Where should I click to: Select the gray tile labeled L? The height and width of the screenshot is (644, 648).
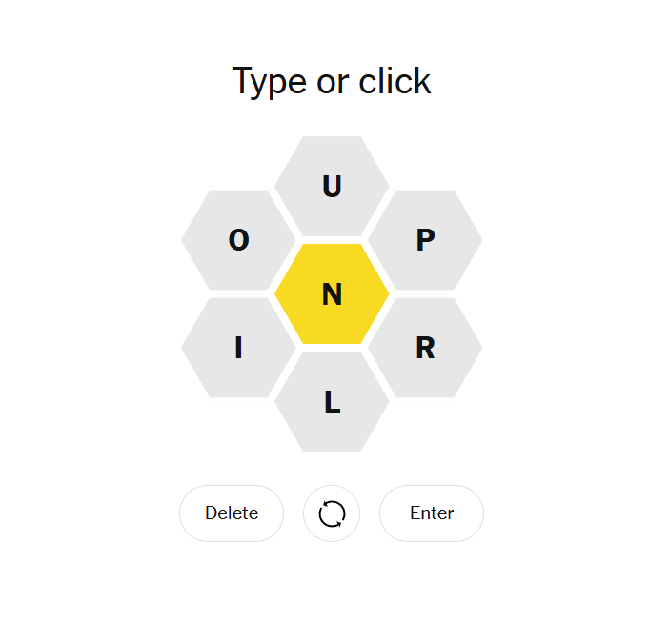pyautogui.click(x=332, y=402)
